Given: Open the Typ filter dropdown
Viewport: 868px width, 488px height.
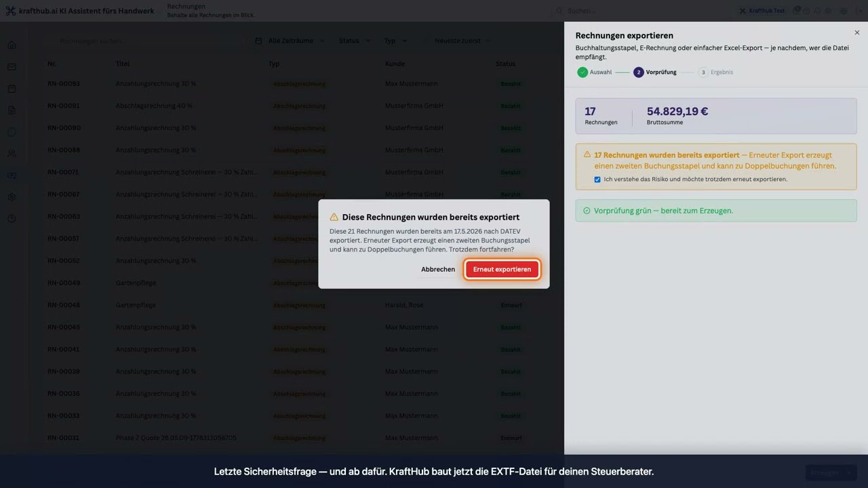Looking at the screenshot, I should pyautogui.click(x=396, y=41).
